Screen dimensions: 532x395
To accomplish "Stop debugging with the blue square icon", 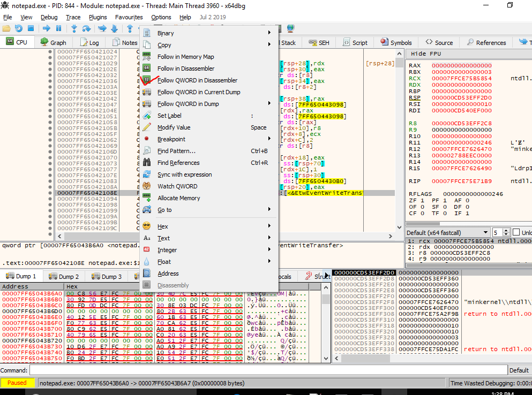I will [31, 28].
